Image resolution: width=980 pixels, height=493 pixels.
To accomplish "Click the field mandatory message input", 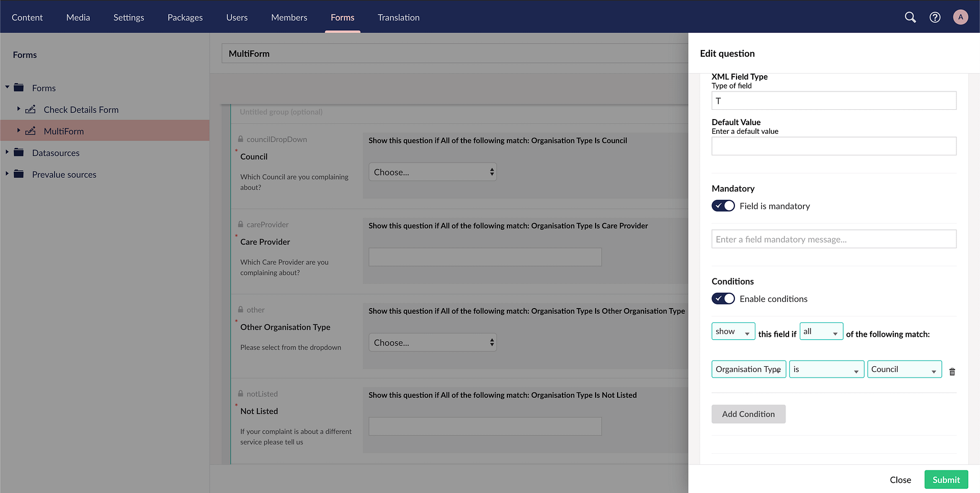I will pos(834,239).
